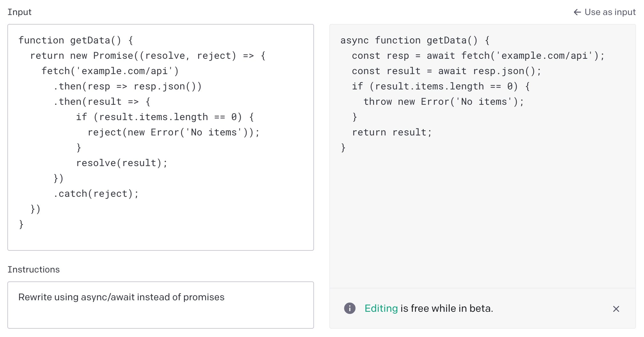
Task: Click the "is free while in beta." notice text
Action: tap(446, 308)
